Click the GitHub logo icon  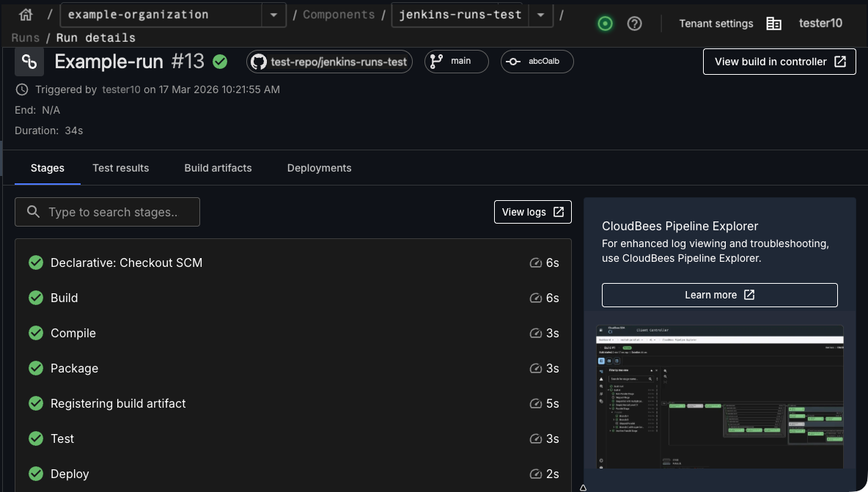click(259, 62)
